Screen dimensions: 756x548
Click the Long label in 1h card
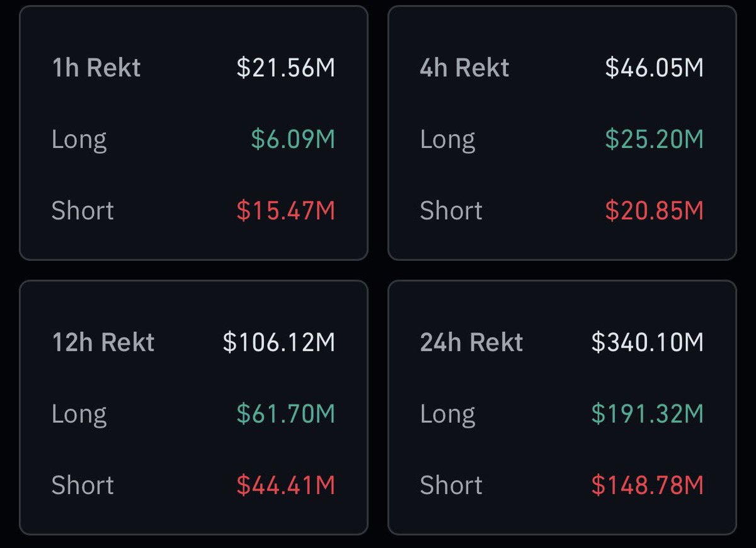point(79,139)
